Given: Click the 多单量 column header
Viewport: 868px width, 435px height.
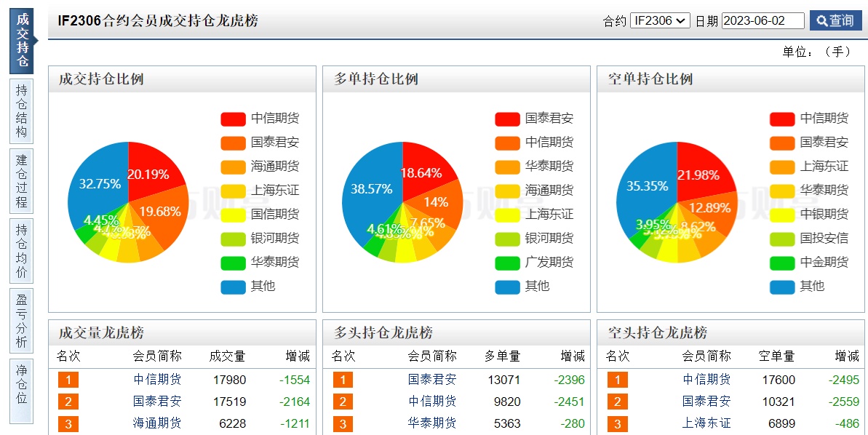Looking at the screenshot, I should tap(502, 356).
